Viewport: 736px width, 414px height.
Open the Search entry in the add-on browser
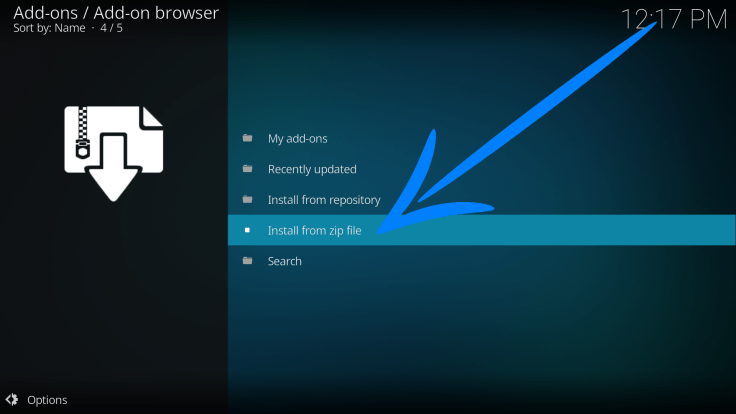[285, 261]
